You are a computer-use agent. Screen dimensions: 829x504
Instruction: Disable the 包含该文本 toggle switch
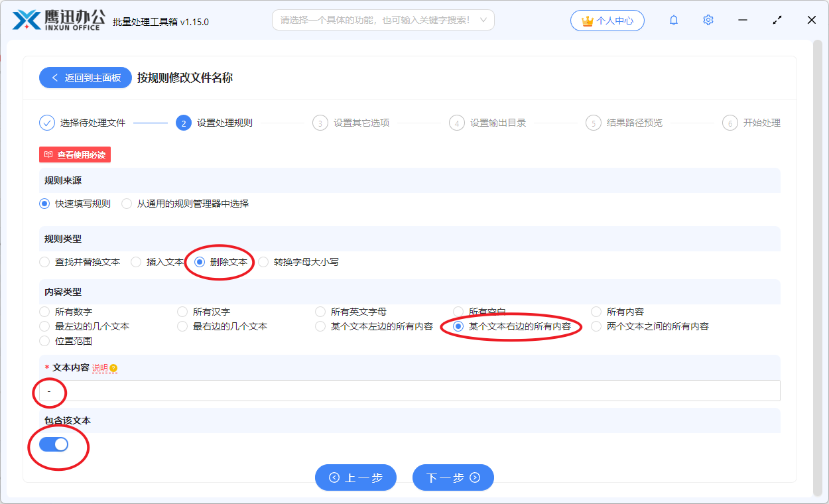pos(55,444)
